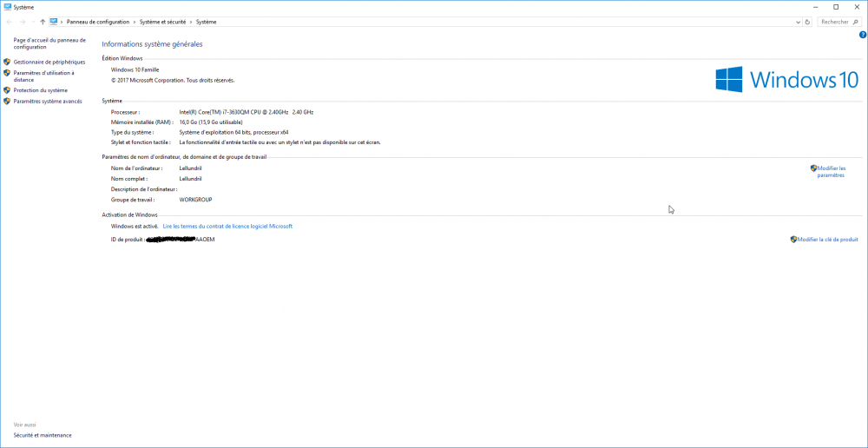Viewport: 868px width, 448px height.
Task: Click the Système window title bar icon
Action: [x=7, y=7]
